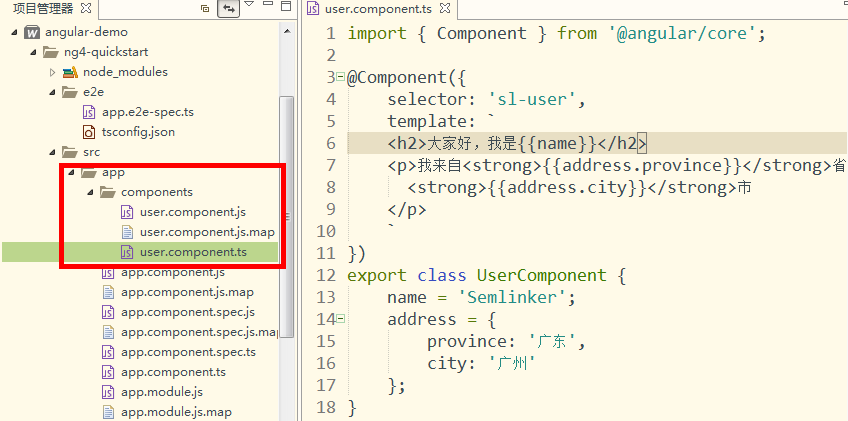Image resolution: width=848 pixels, height=421 pixels.
Task: Close the 项目管理器 view tab
Action: (85, 8)
